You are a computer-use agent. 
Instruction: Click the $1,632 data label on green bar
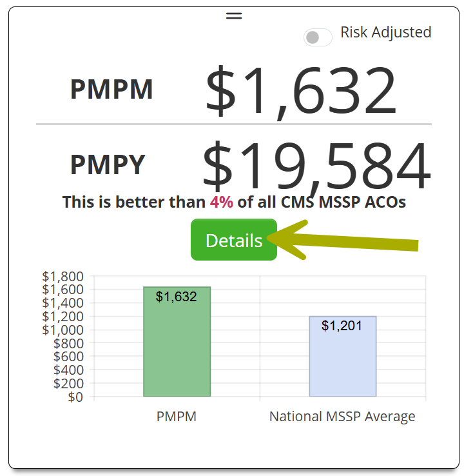[177, 297]
